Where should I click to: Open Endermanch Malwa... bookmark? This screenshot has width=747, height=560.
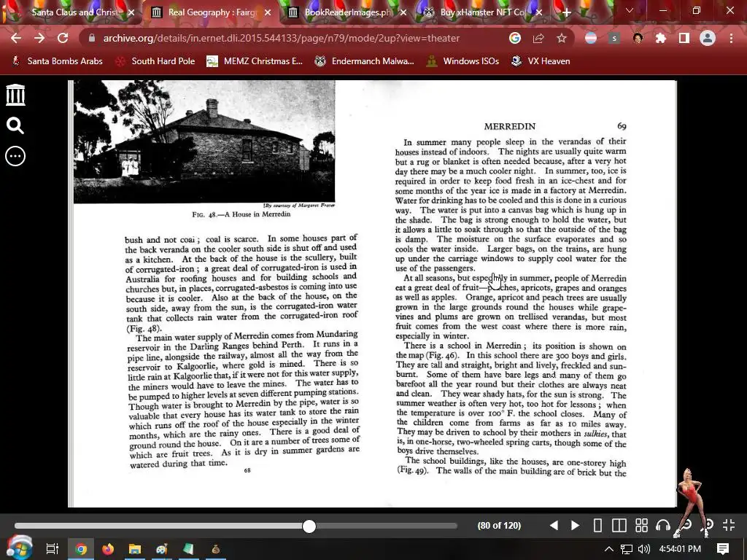365,61
